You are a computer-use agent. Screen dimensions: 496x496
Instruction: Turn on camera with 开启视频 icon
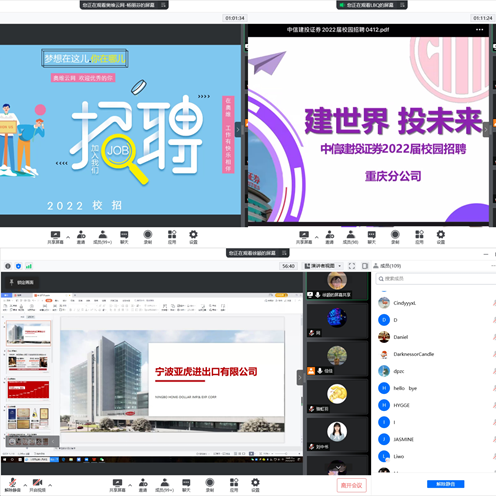pyautogui.click(x=37, y=485)
